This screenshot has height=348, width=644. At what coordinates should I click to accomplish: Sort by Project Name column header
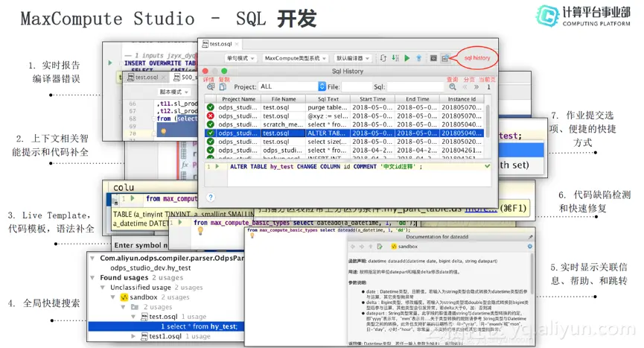pos(239,99)
